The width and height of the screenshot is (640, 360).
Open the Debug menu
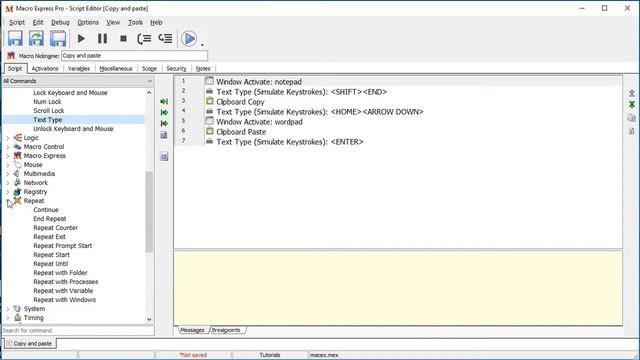coord(60,22)
